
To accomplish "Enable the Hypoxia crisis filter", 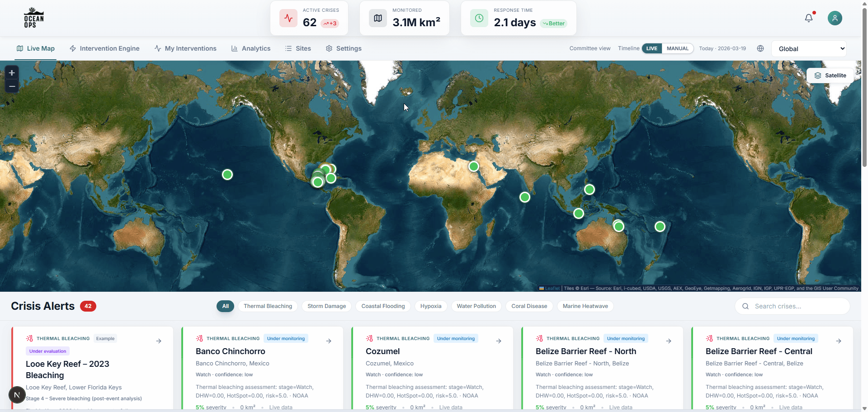I will [431, 306].
